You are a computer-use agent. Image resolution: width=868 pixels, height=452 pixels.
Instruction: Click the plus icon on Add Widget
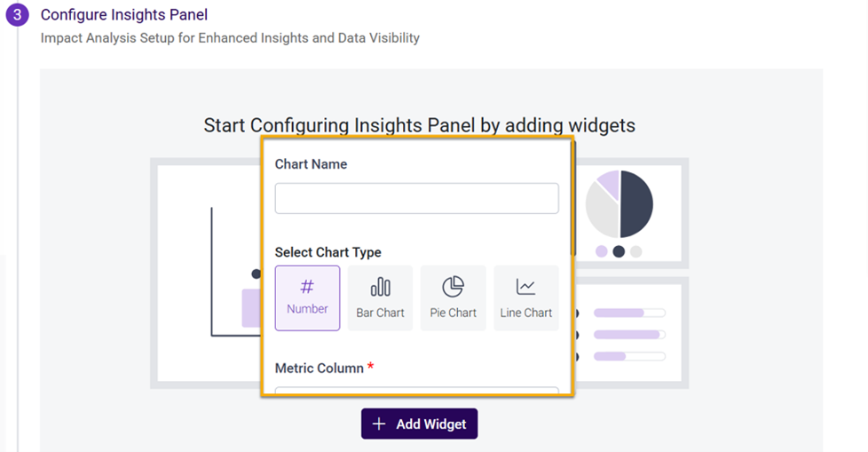point(379,424)
